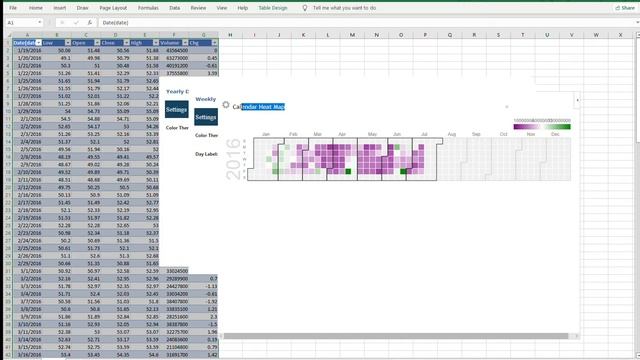Screen dimensions: 640x360
Task: Select column W header
Action: coord(596,35)
